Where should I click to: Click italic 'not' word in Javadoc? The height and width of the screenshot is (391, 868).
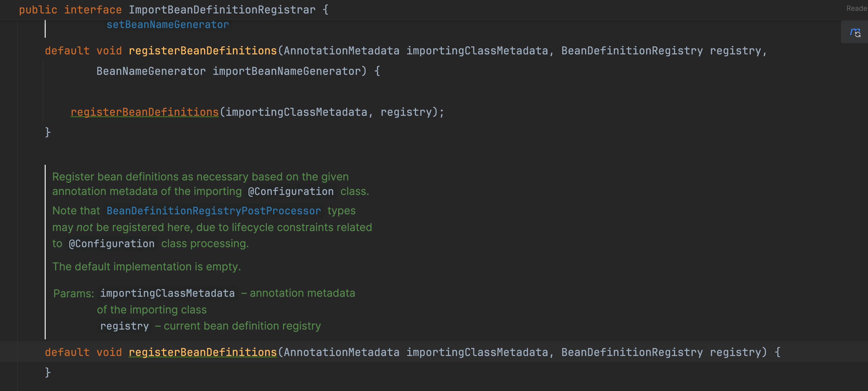[x=84, y=228]
